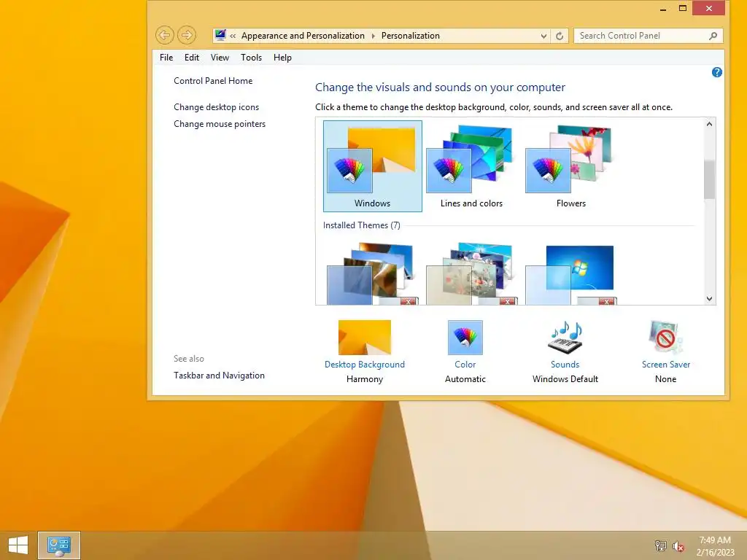Open the Windows Start button
The width and height of the screenshot is (747, 560).
click(18, 545)
